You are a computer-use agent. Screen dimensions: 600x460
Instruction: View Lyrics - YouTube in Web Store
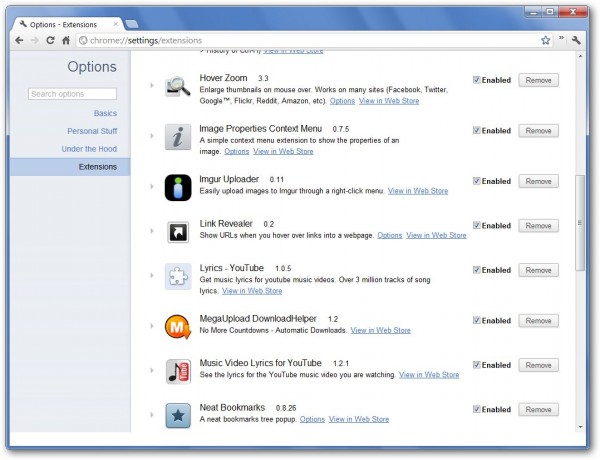(x=252, y=291)
